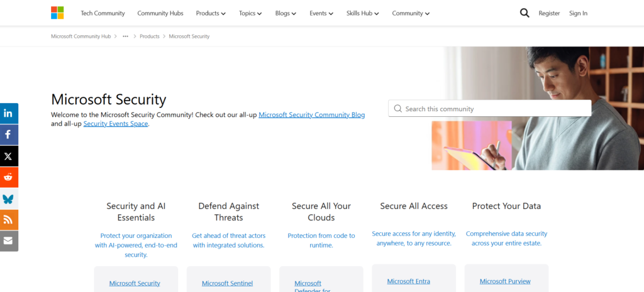The height and width of the screenshot is (292, 644).
Task: Click 'Protection from code to runtime' description
Action: click(x=321, y=241)
